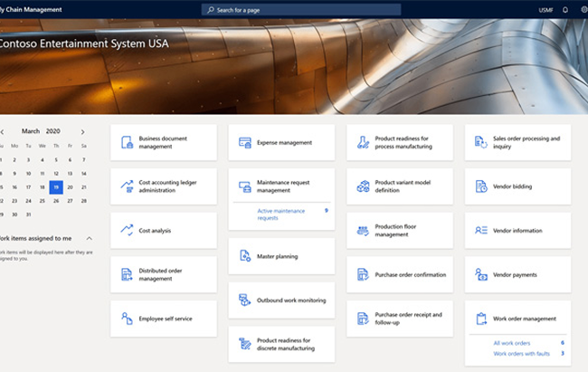
Task: Click the Outbound work monitoring label
Action: point(291,300)
